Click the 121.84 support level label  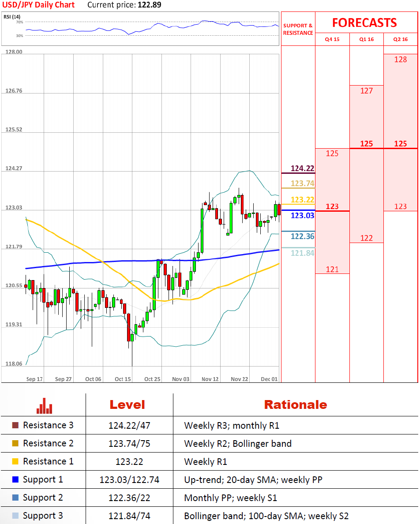302,253
